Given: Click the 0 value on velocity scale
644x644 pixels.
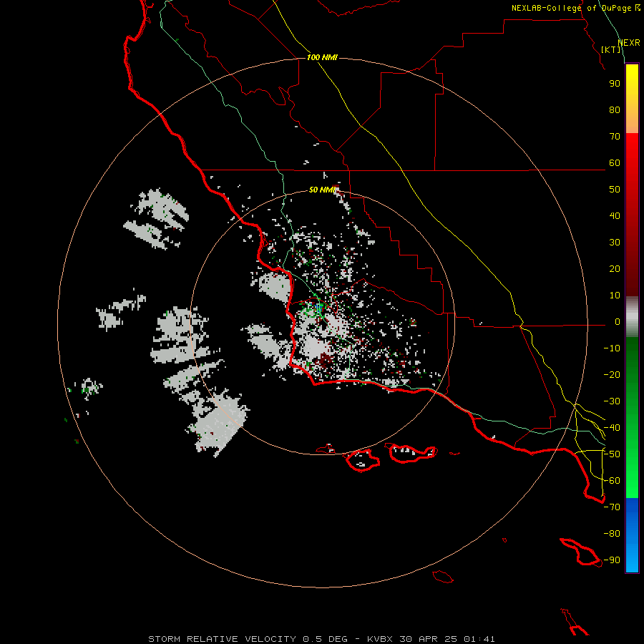Looking at the screenshot, I should [618, 322].
